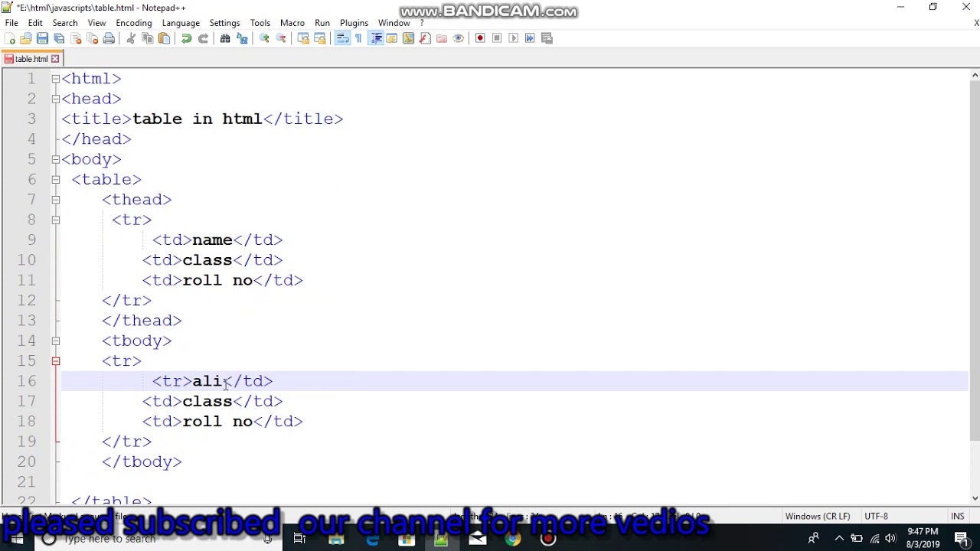The image size is (980, 551).
Task: Click the Open file toolbar icon
Action: (x=26, y=38)
